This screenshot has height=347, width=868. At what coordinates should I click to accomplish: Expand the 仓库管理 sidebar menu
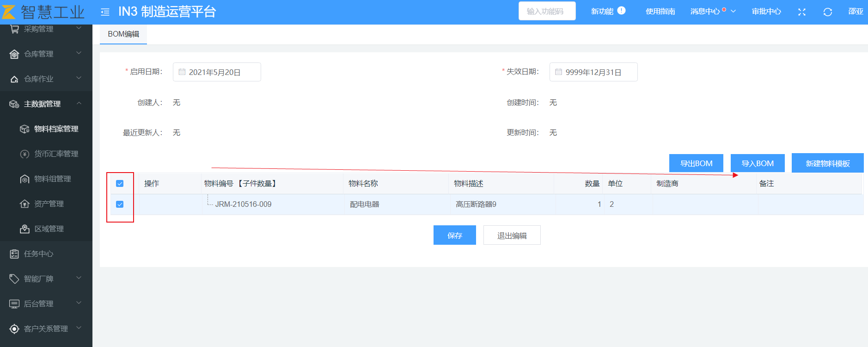(x=45, y=54)
